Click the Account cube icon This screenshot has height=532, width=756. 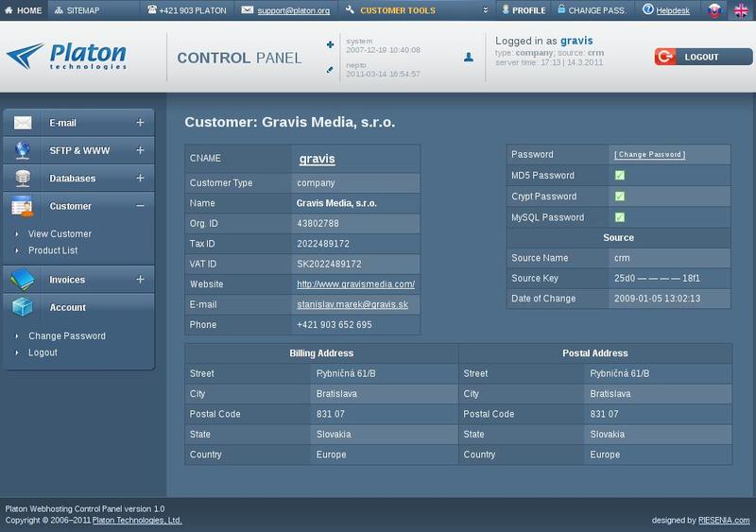tap(23, 307)
